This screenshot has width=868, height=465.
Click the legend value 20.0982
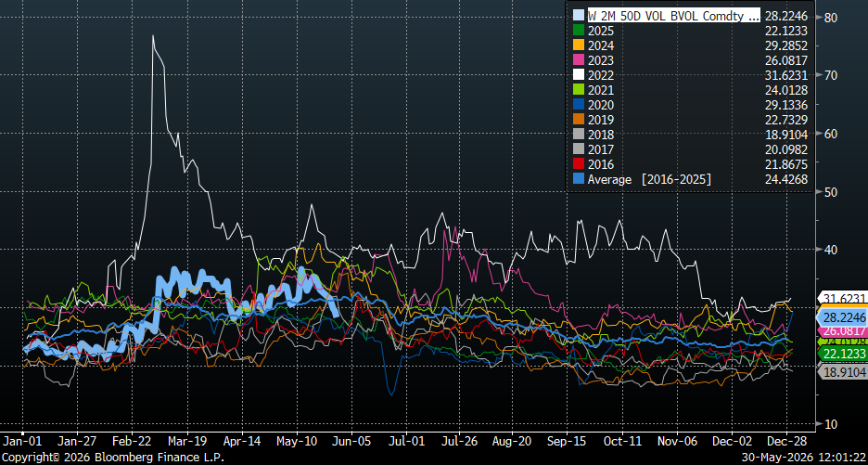pos(786,149)
